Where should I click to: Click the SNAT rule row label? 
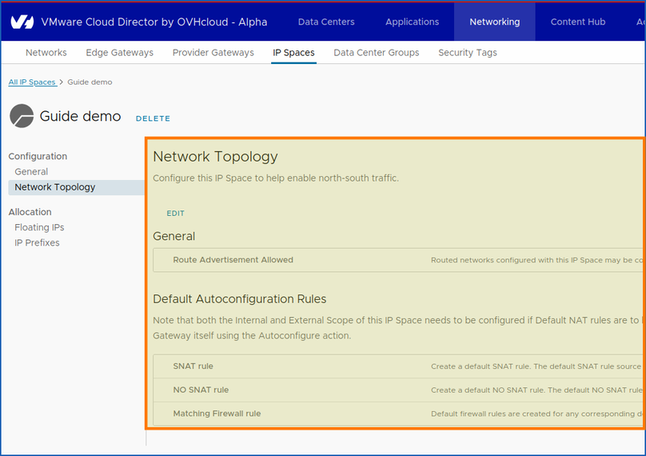pos(193,366)
